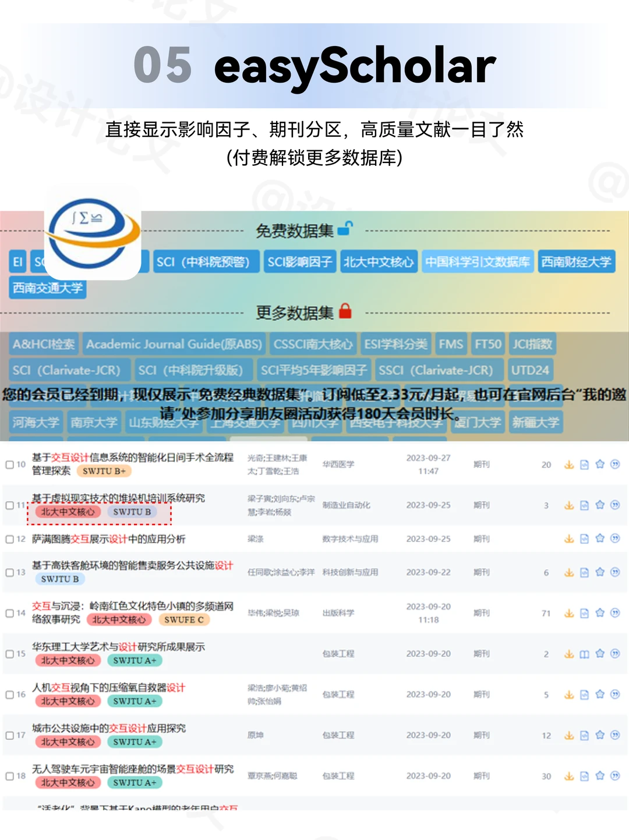Download the 无人驾驶车元宇宙 paper
Viewport: 629px width, 840px height.
click(568, 776)
